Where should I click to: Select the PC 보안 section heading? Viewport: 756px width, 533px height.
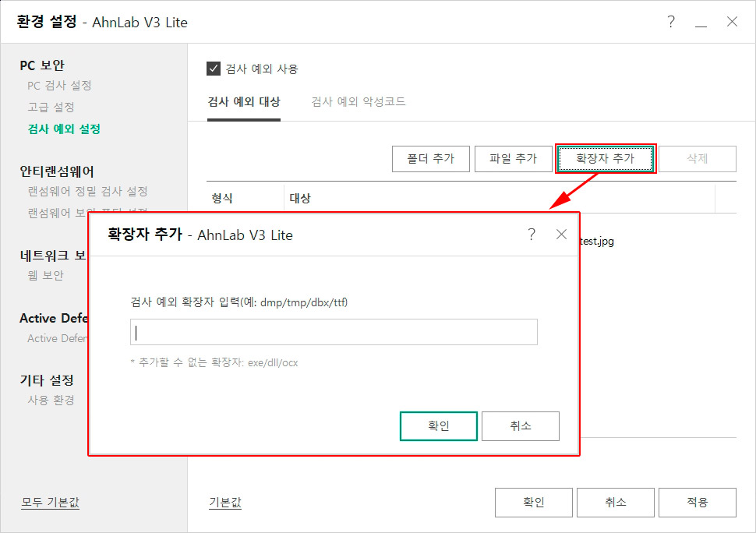[42, 65]
